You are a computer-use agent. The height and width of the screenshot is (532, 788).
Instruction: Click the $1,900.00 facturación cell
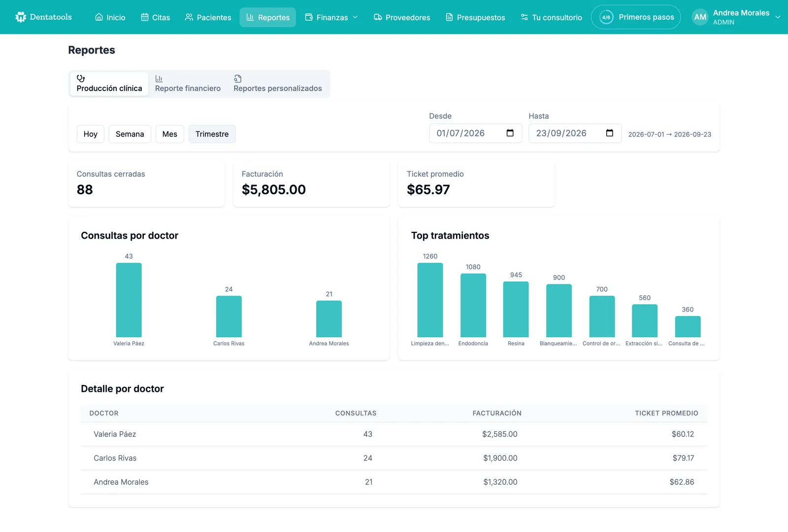[500, 458]
